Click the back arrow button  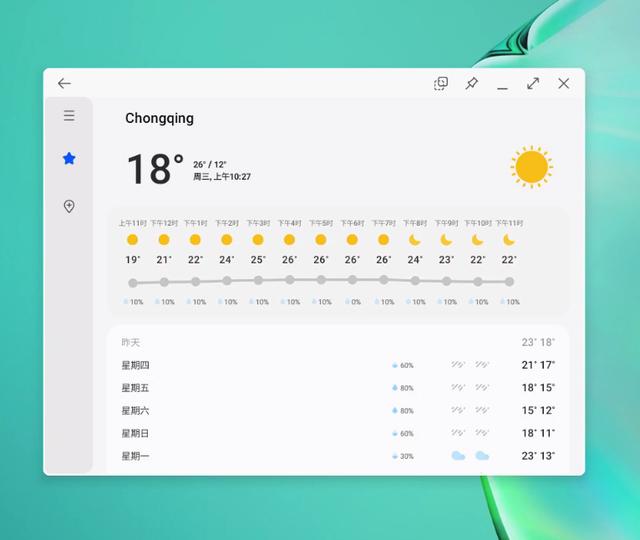64,84
